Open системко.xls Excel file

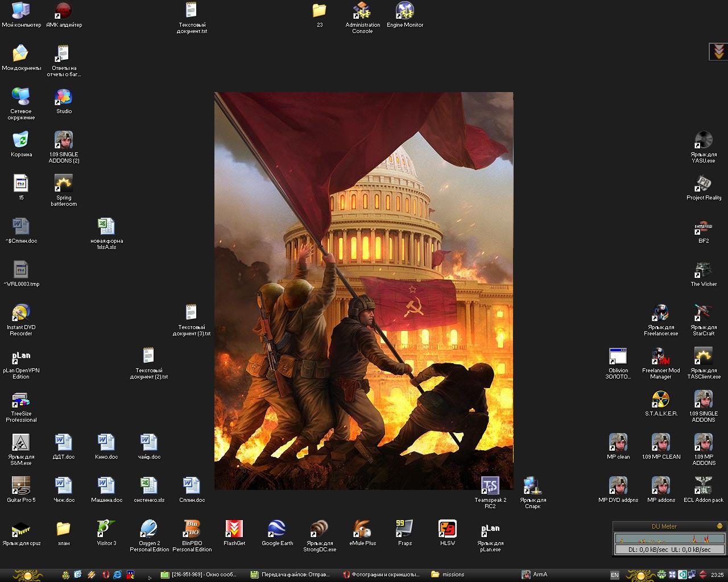click(x=149, y=491)
